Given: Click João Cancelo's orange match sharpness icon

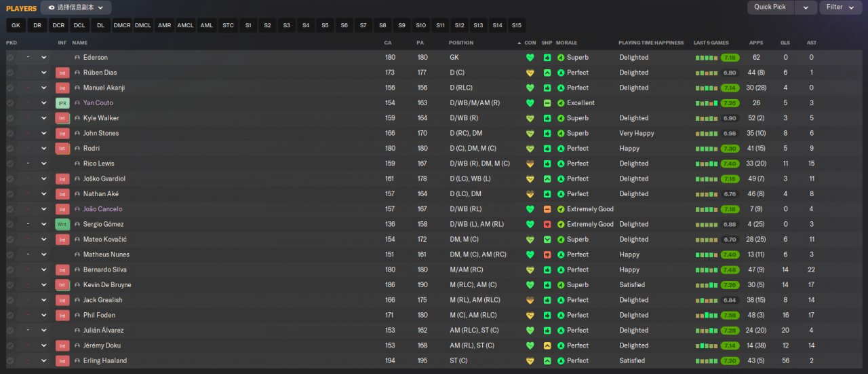Looking at the screenshot, I should click(x=547, y=209).
